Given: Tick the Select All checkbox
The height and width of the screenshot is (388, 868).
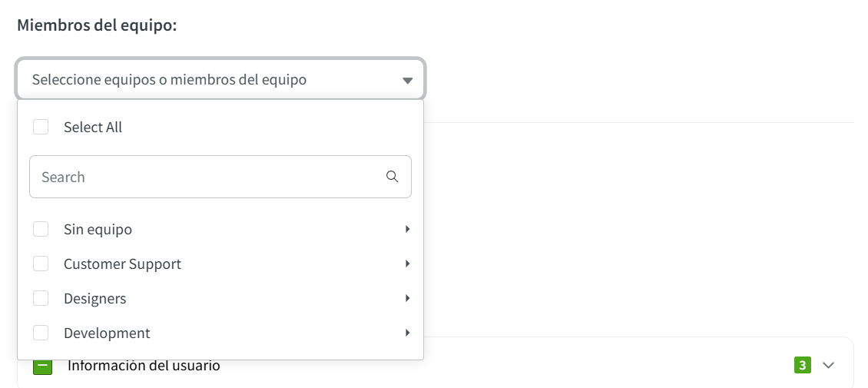Looking at the screenshot, I should pyautogui.click(x=41, y=128).
